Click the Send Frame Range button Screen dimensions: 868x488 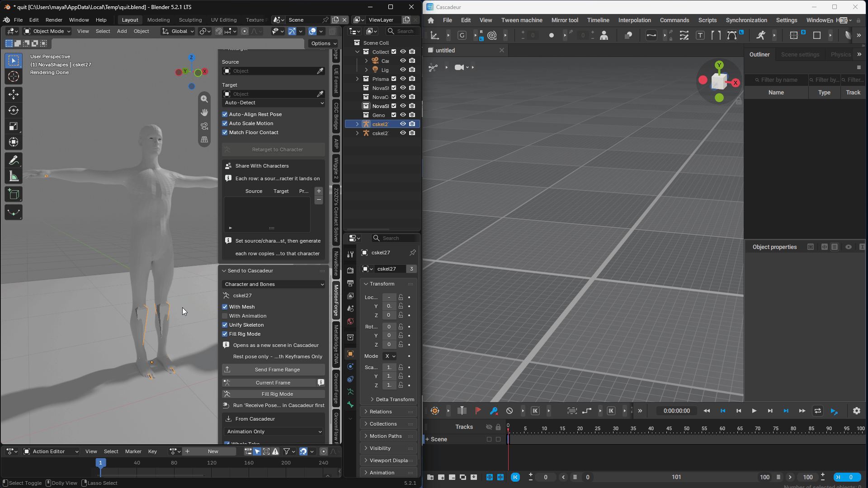tap(274, 370)
